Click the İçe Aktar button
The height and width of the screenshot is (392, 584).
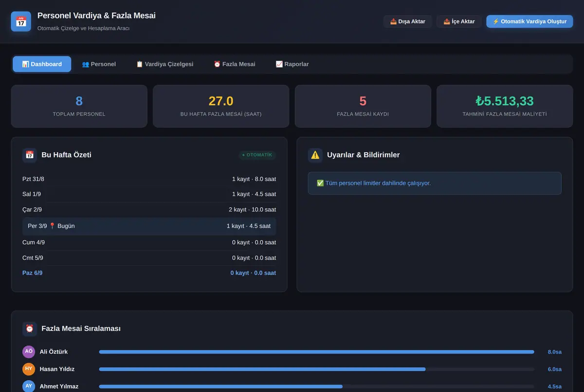(459, 21)
